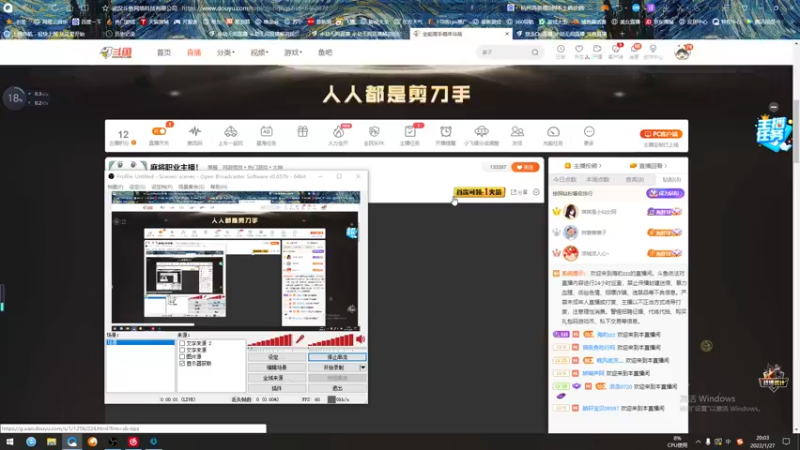The height and width of the screenshot is (450, 800).
Task: Switch to the 今日点数 tab
Action: coord(564,180)
